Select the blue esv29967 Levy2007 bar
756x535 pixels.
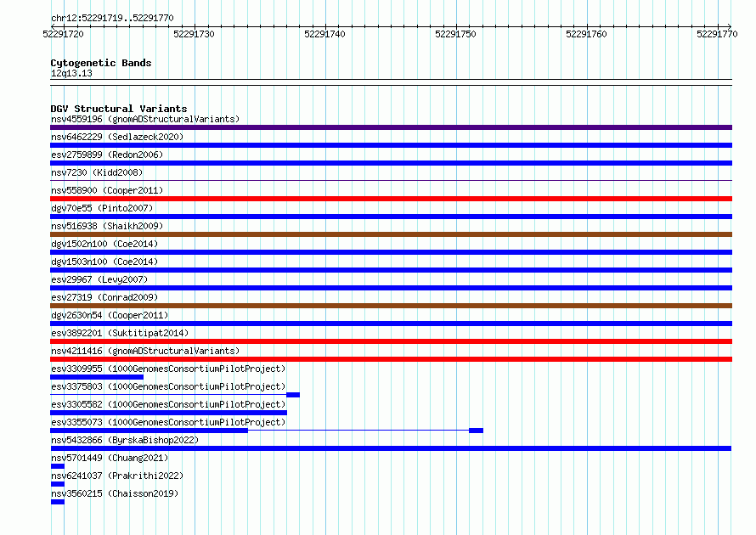pos(391,288)
